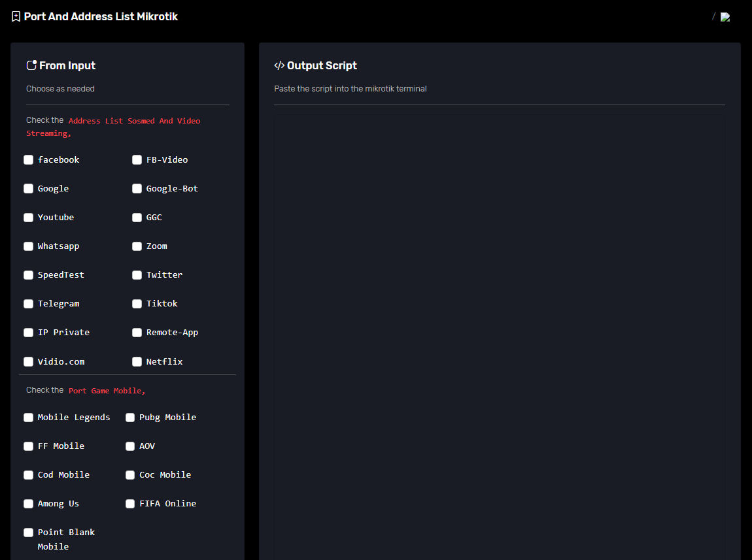Viewport: 752px width, 560px height.
Task: Select the Remote-App checkbox
Action: (x=137, y=332)
